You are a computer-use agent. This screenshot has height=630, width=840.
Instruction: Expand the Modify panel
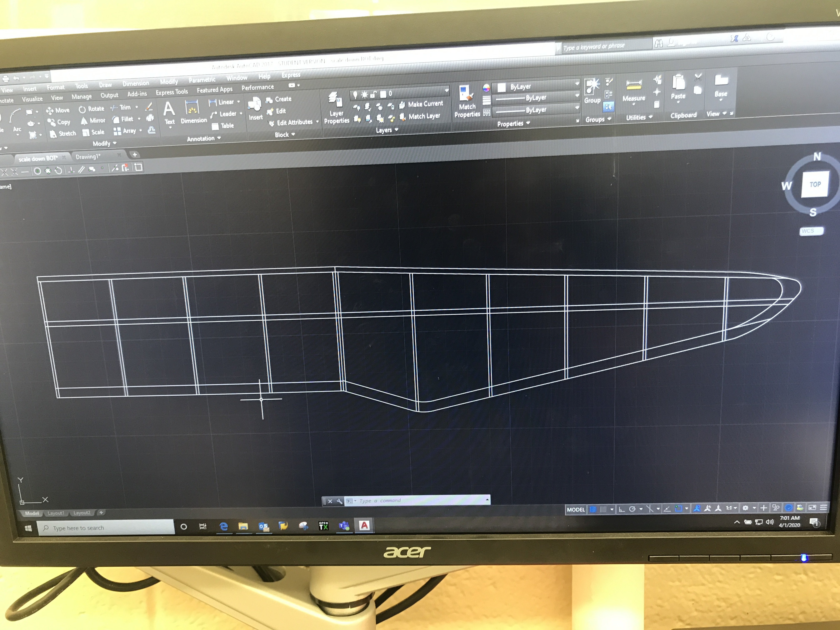tap(104, 144)
